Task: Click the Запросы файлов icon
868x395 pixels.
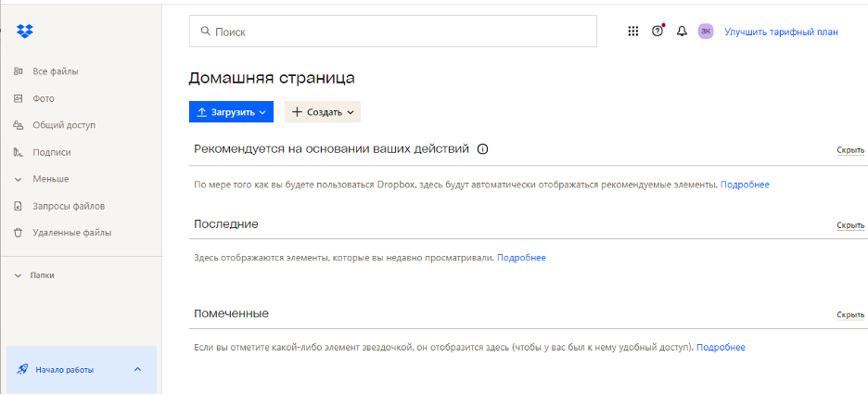Action: coord(18,207)
